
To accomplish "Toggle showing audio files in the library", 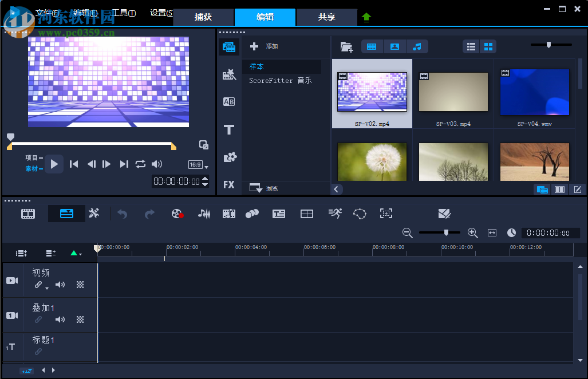I will pyautogui.click(x=417, y=47).
